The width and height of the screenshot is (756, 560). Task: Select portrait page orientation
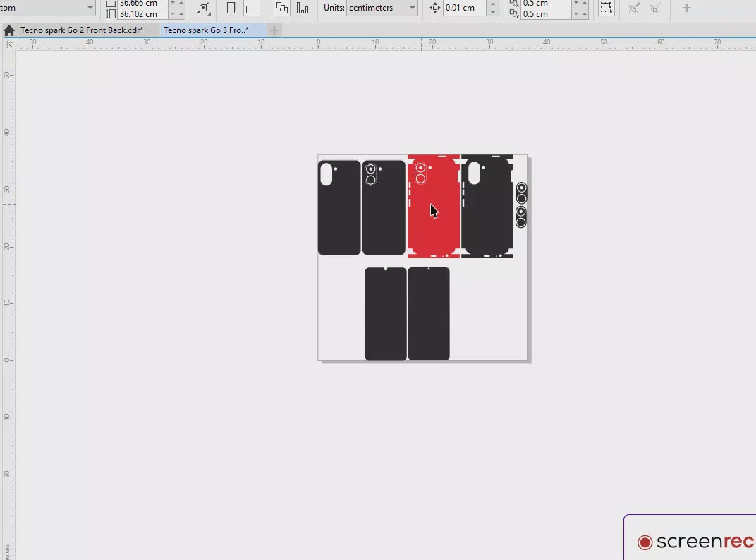[231, 8]
